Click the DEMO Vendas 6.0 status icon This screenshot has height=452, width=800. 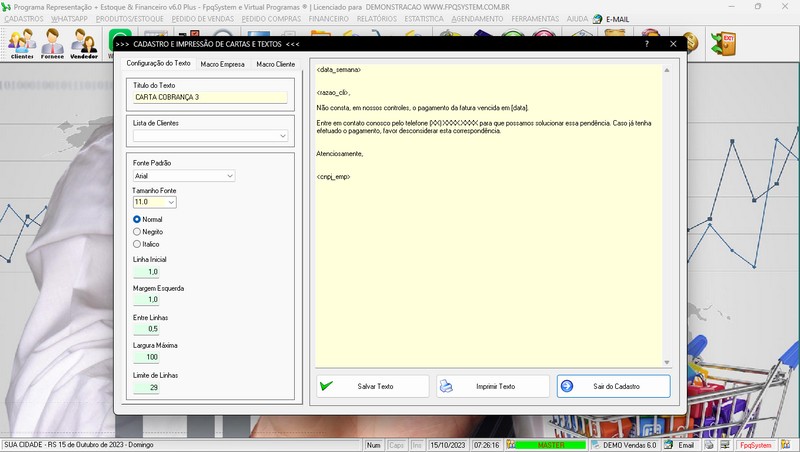click(595, 445)
